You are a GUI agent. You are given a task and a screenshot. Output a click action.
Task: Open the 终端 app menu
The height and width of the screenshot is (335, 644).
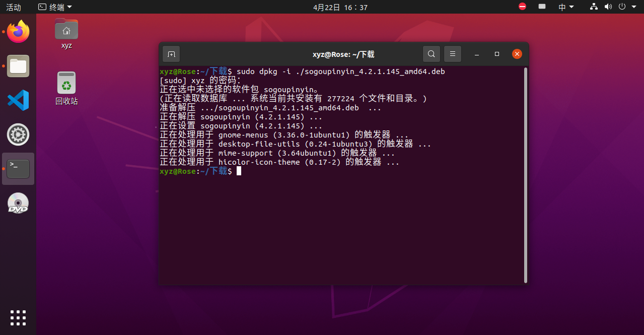point(55,7)
